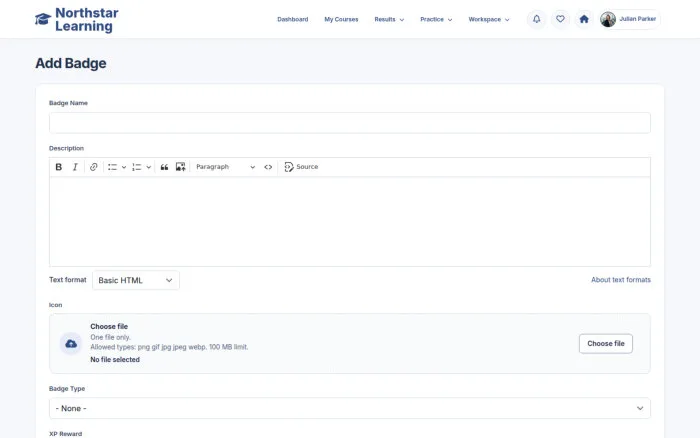Click the 'No file selected' text
The image size is (700, 438).
(115, 360)
